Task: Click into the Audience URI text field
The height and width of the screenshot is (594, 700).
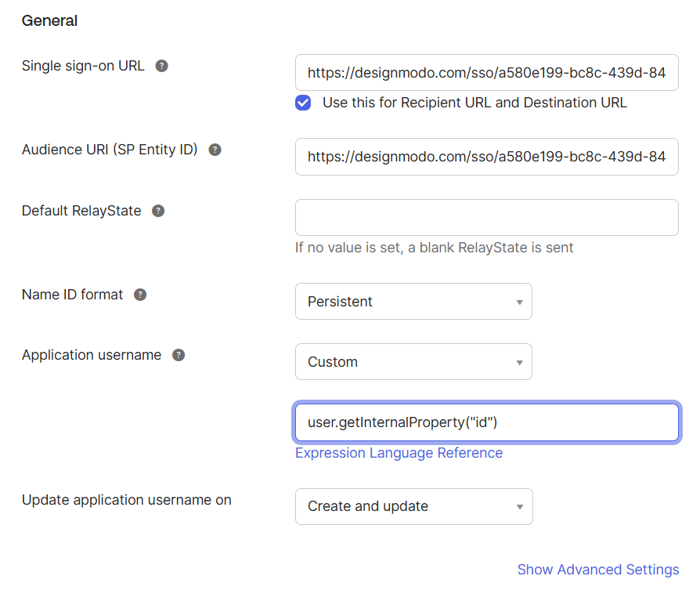Action: (x=486, y=157)
